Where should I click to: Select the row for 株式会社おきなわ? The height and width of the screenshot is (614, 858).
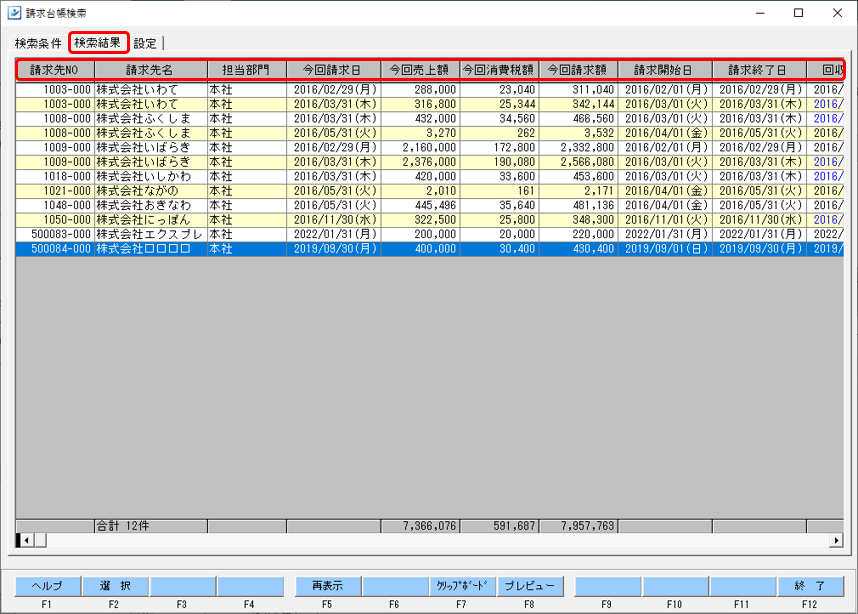click(x=430, y=205)
